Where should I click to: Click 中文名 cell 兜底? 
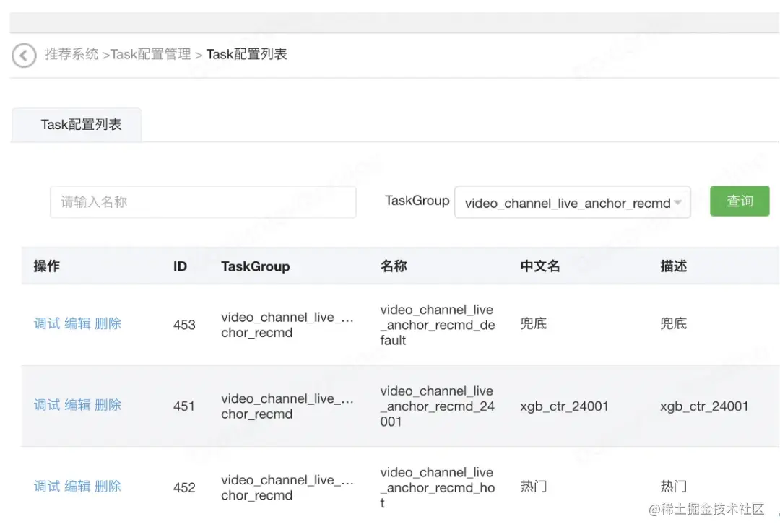click(x=534, y=323)
